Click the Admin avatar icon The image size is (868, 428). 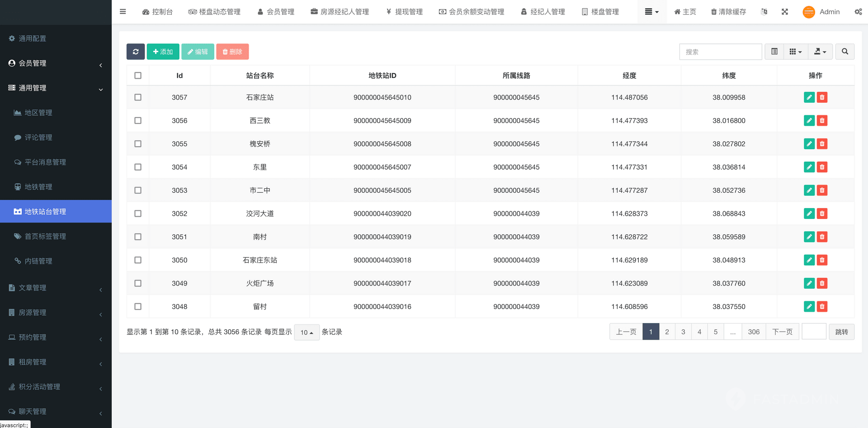coord(808,12)
